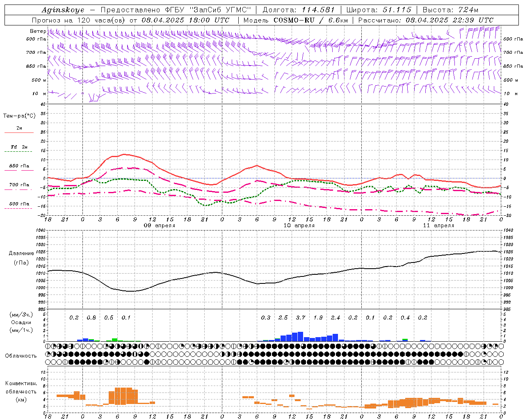This screenshot has height=420, width=525.
Task: Click the "Тем-ра(°C)" temperature axis title
Action: 19,116
